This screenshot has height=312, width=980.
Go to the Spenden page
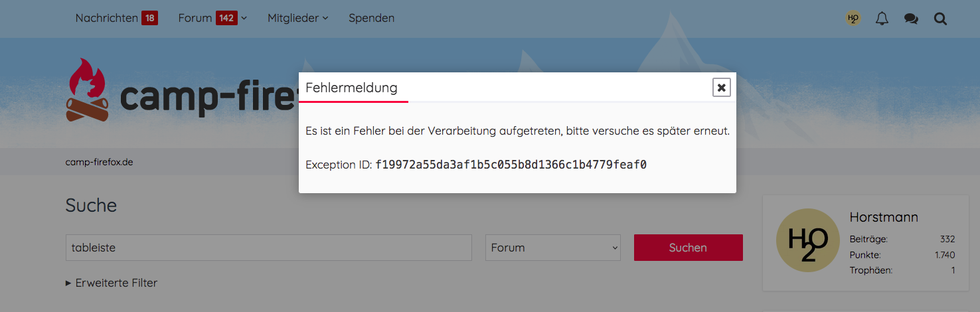(371, 18)
